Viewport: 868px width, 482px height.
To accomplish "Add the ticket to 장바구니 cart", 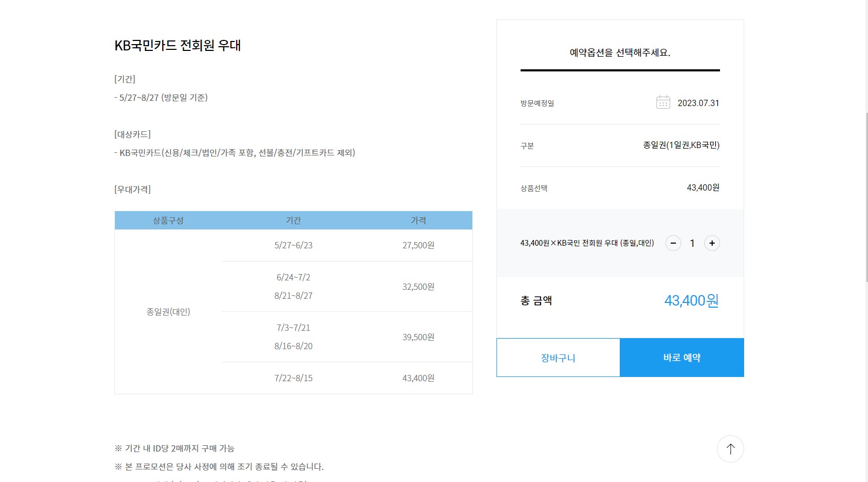I will 558,358.
